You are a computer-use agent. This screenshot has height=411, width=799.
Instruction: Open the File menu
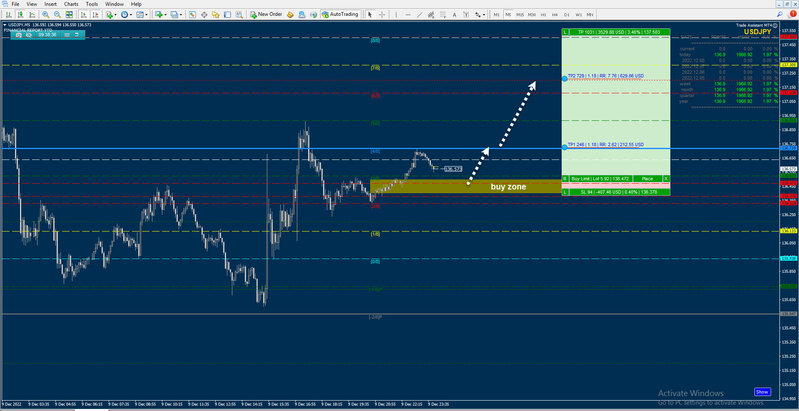[x=15, y=4]
